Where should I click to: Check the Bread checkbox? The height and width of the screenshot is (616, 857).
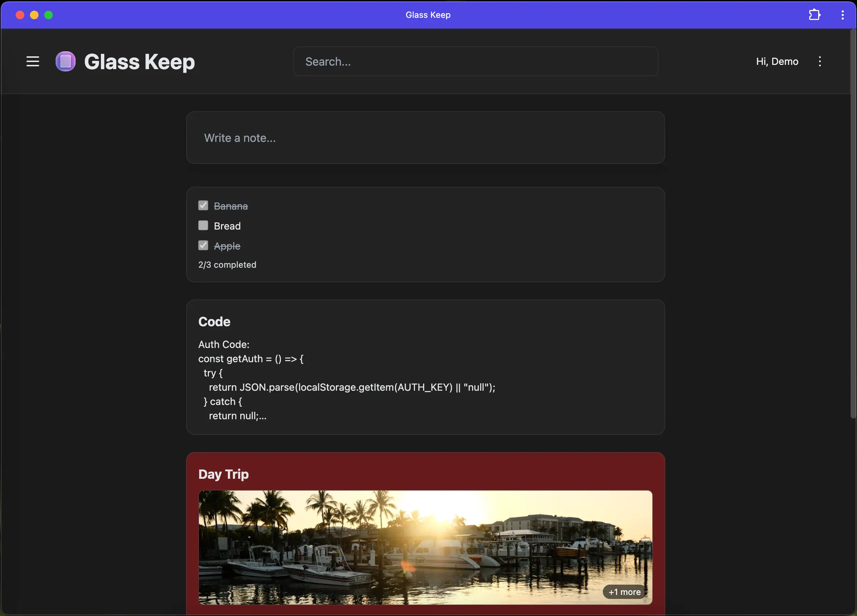203,226
